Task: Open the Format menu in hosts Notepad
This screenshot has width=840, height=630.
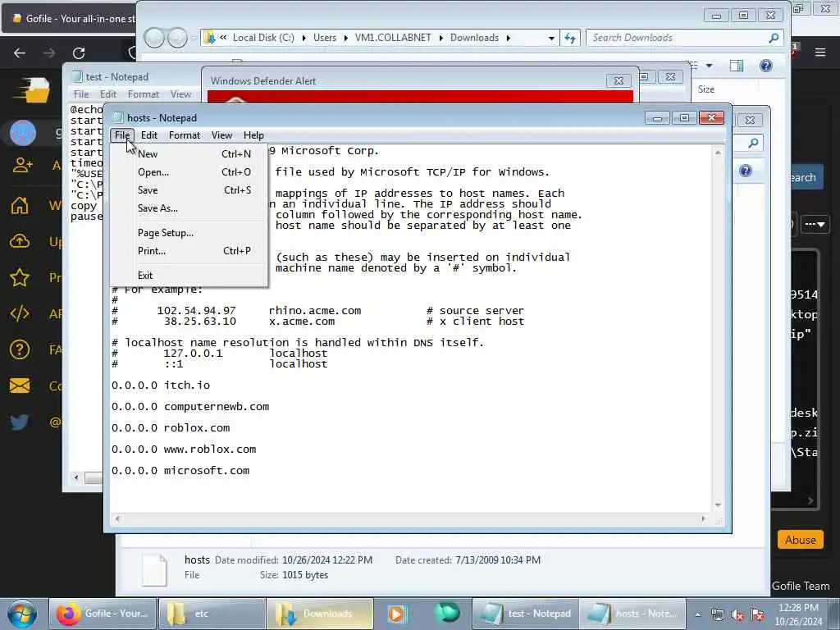Action: (x=185, y=135)
